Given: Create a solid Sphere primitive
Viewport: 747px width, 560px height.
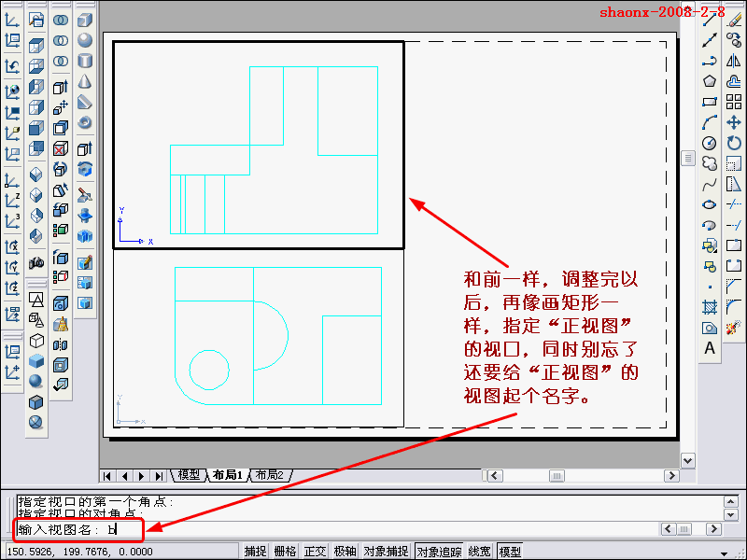Looking at the screenshot, I should point(85,40).
